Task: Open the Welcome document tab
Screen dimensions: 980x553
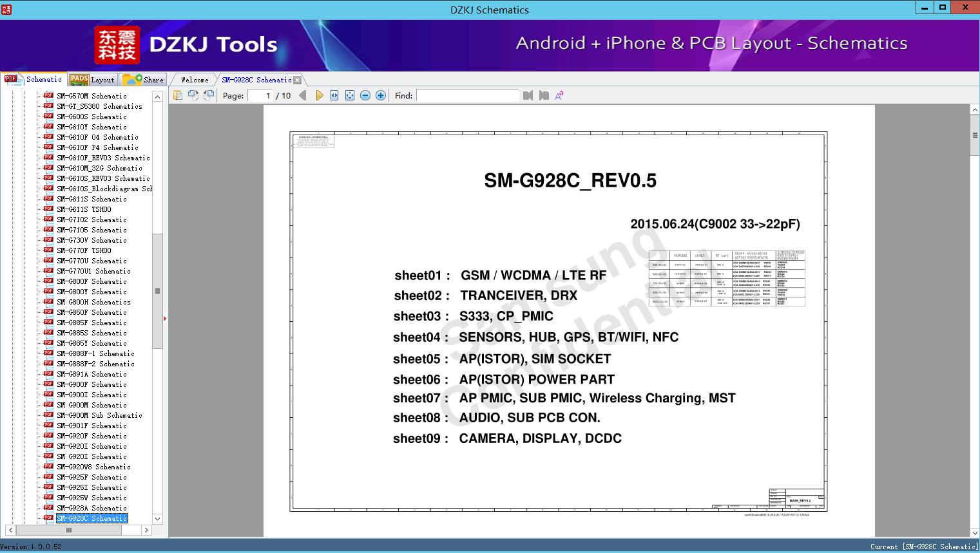Action: pyautogui.click(x=195, y=80)
